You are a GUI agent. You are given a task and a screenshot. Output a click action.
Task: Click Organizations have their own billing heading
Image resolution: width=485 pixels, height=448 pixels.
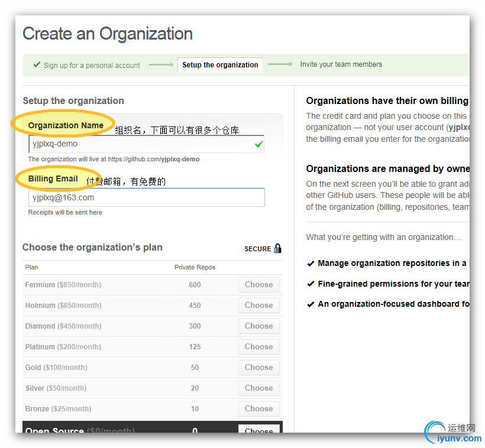pyautogui.click(x=387, y=101)
